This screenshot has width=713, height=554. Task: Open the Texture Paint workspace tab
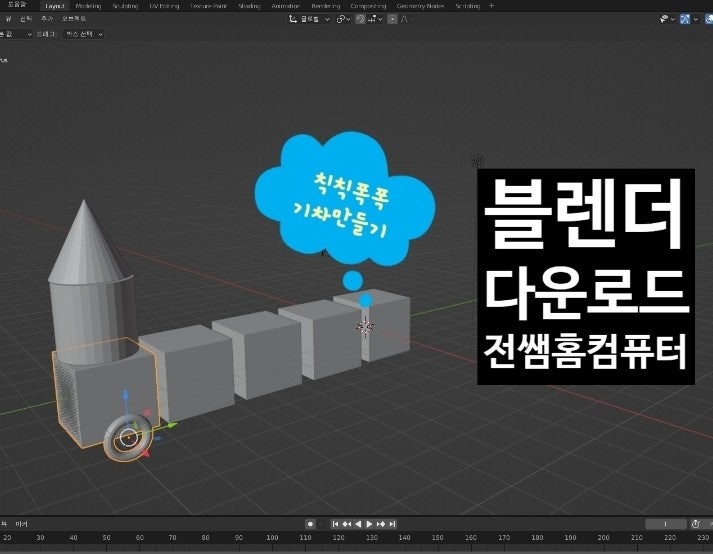click(x=208, y=6)
